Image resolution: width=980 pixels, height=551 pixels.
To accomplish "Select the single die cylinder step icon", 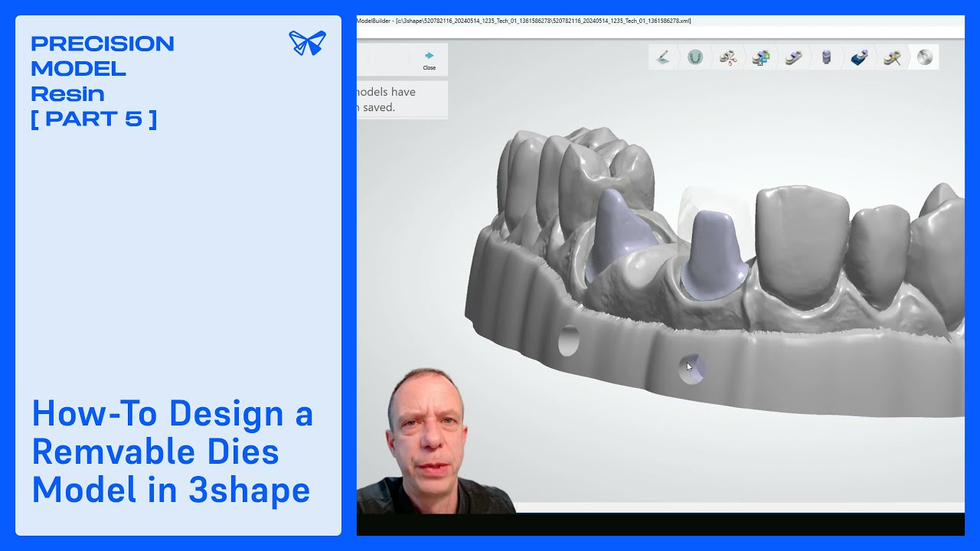I will click(826, 57).
